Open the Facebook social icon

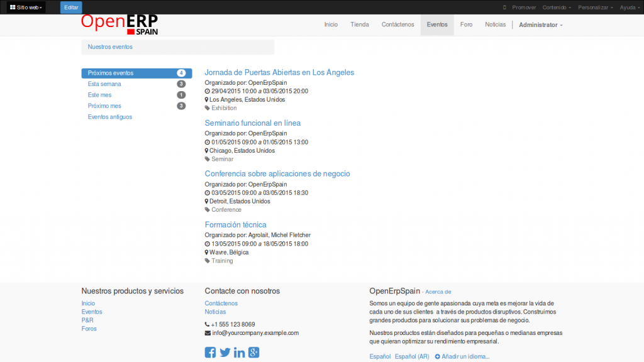210,352
